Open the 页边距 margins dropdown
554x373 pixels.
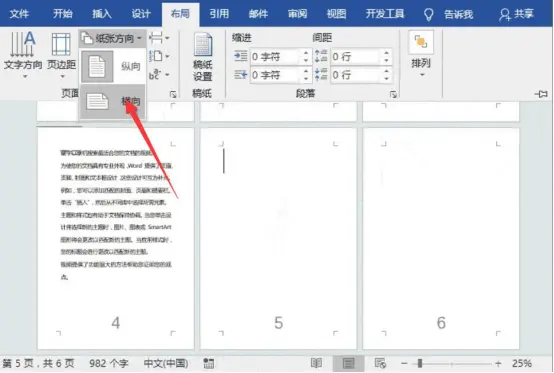[x=61, y=55]
